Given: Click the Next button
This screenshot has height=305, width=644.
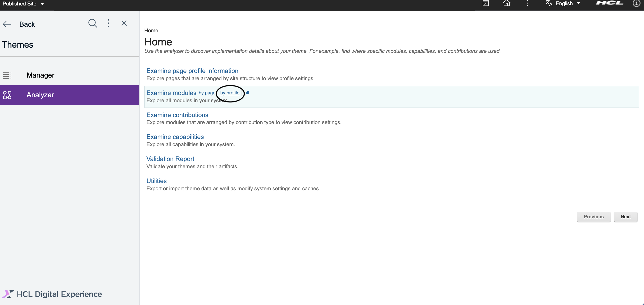Looking at the screenshot, I should coord(626,217).
